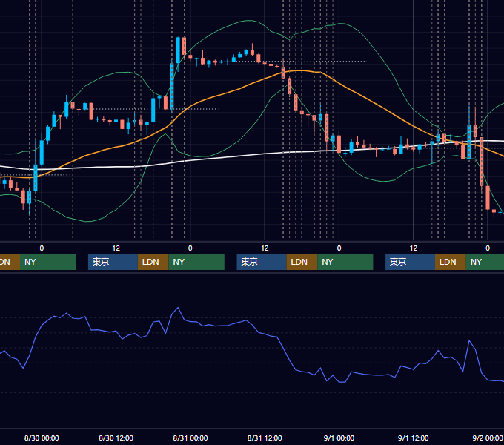Viewport: 504px width, 445px height.
Task: Select the 東京 session block above 8/31 12:00
Action: click(x=262, y=262)
